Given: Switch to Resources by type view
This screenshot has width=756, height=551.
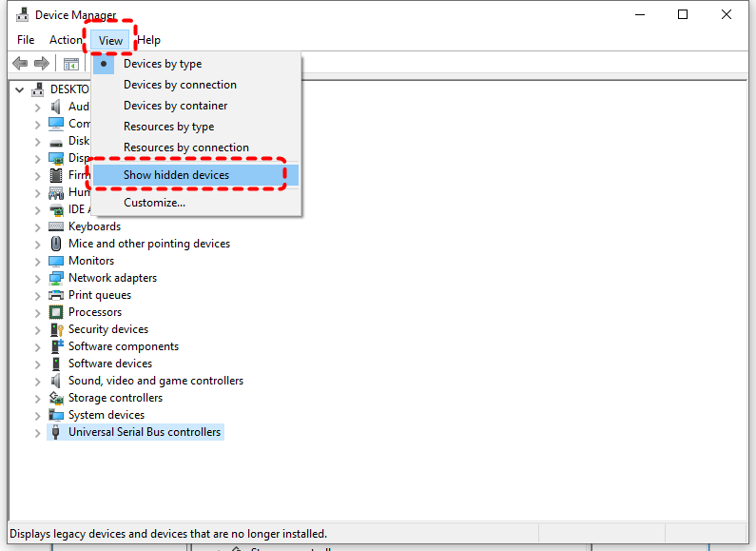Looking at the screenshot, I should [x=196, y=127].
